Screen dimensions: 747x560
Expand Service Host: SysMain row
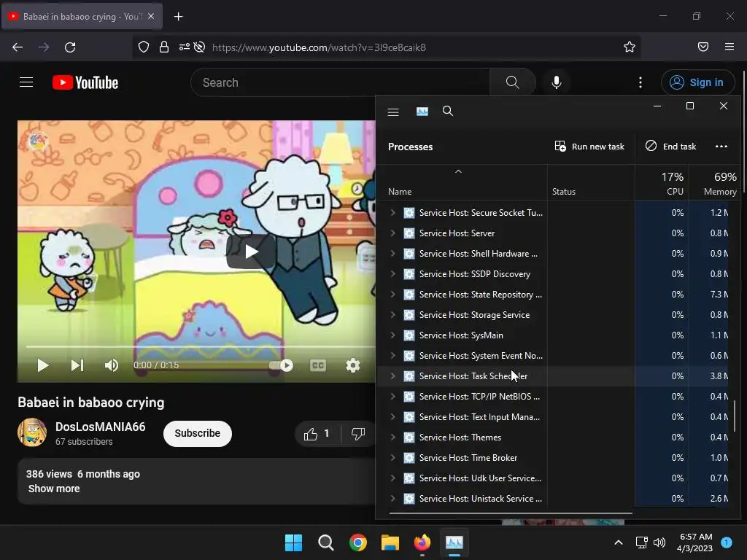pyautogui.click(x=392, y=335)
